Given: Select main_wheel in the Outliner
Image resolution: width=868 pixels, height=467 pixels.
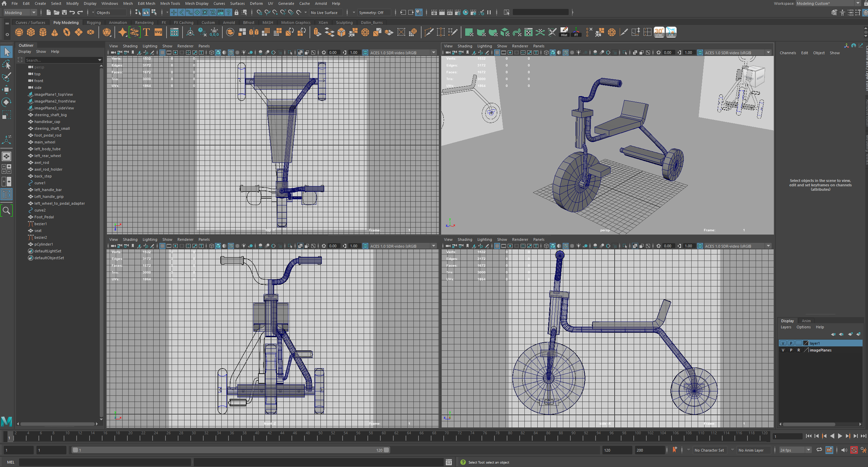Looking at the screenshot, I should point(44,142).
